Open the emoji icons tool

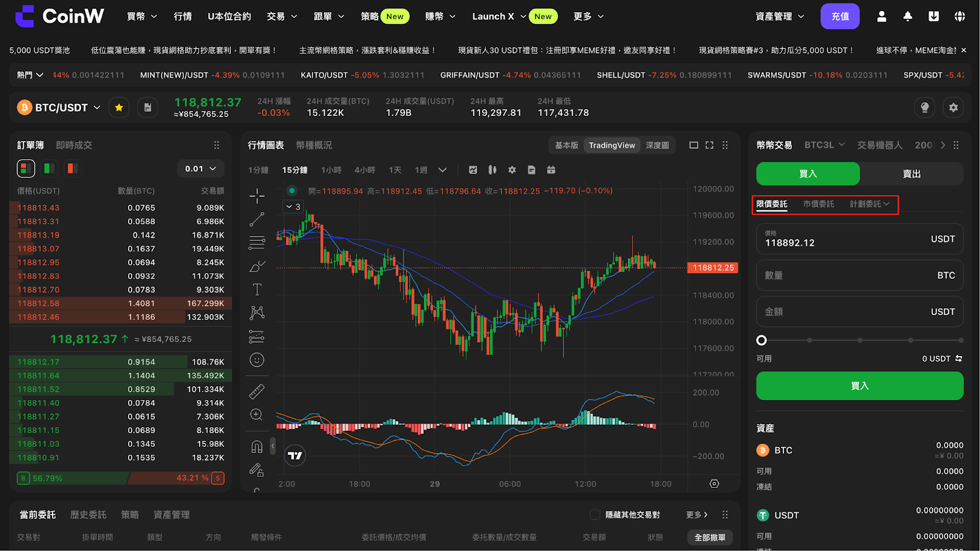(x=257, y=360)
